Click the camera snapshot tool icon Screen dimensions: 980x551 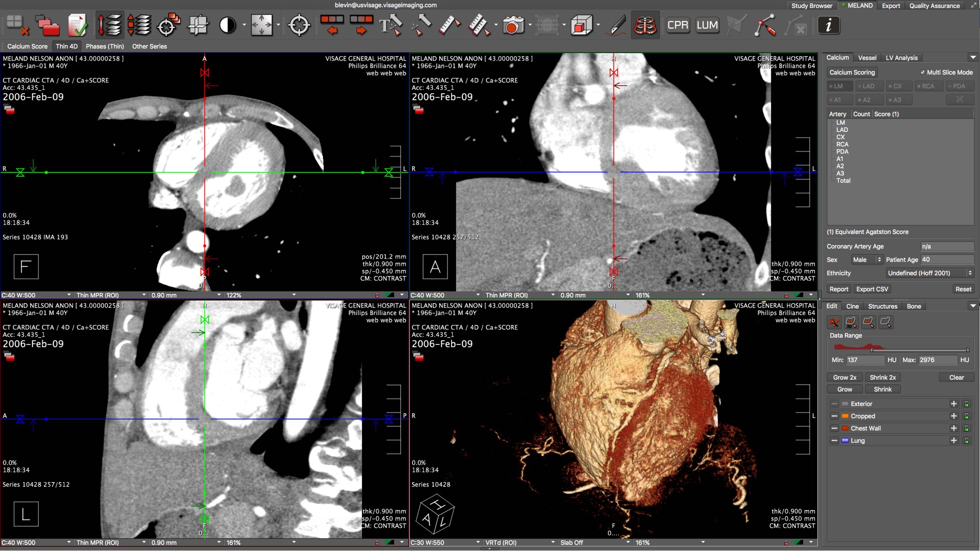point(513,25)
